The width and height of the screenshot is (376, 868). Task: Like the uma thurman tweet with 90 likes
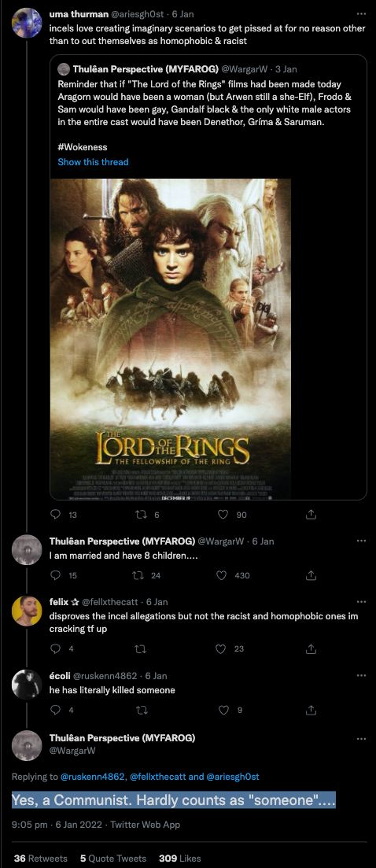(x=223, y=515)
